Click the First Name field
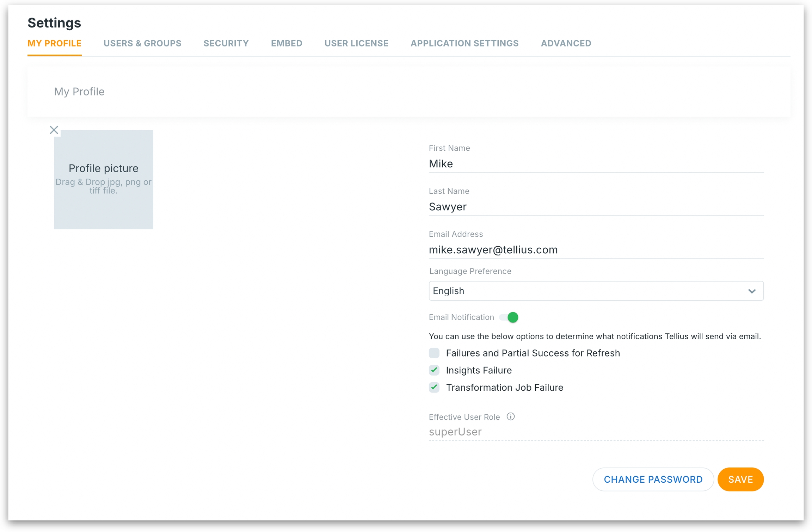This screenshot has width=812, height=532. [x=596, y=164]
